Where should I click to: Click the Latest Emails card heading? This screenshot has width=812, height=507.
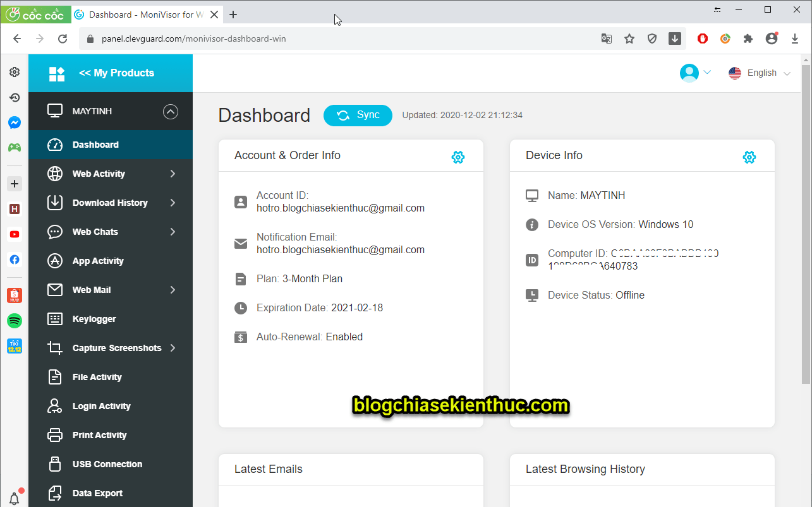point(269,469)
